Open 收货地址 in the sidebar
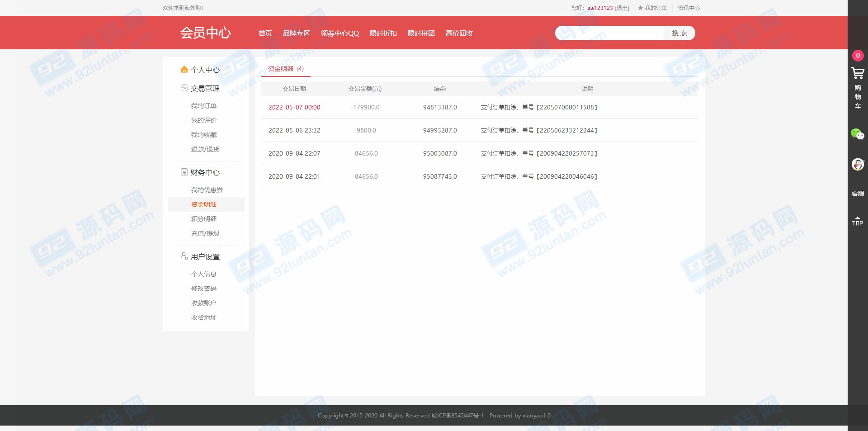Screen dimensions: 868x431 pos(204,317)
